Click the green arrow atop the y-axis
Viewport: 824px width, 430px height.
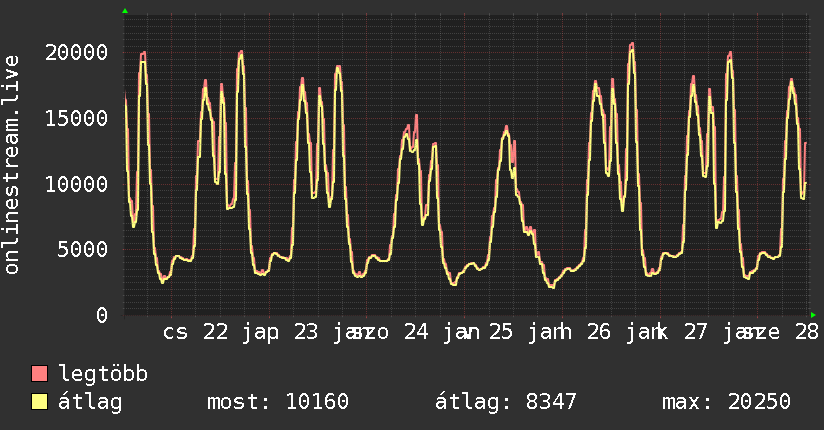[x=125, y=11]
